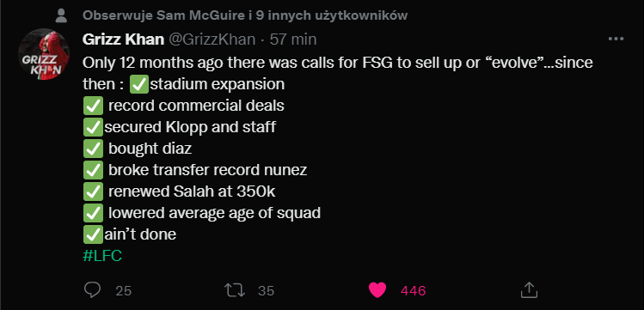Unlike the tweet via pink heart

click(377, 290)
